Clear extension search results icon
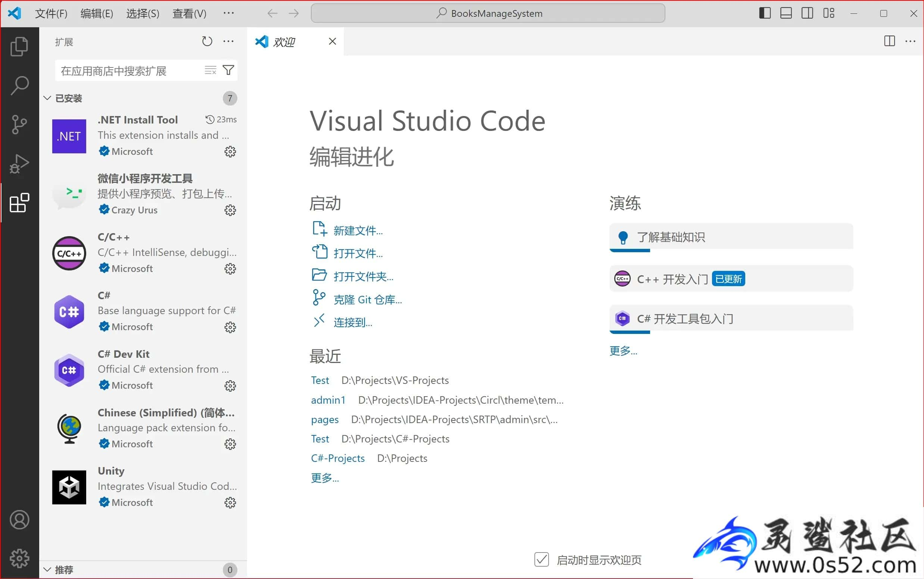This screenshot has width=924, height=579. pyautogui.click(x=210, y=70)
